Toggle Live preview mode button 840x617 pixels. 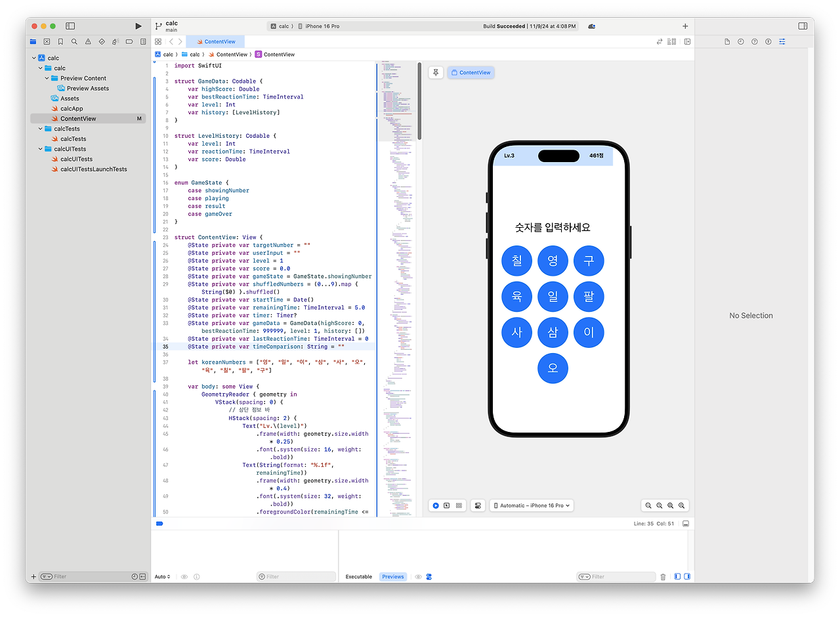(x=435, y=505)
